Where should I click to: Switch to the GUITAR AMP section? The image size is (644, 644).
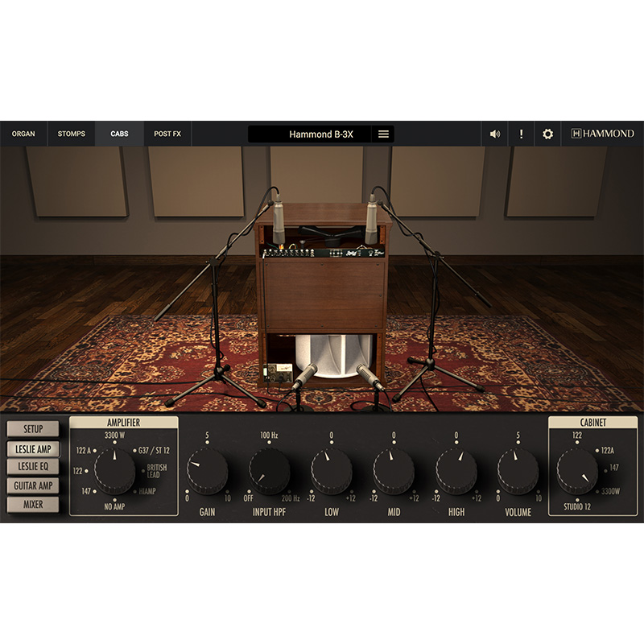click(x=33, y=485)
